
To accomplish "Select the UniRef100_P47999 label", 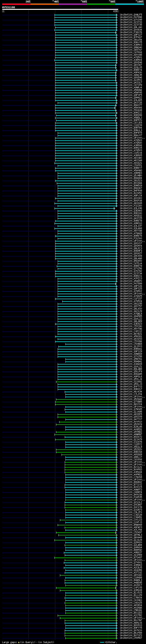I will [131, 284].
